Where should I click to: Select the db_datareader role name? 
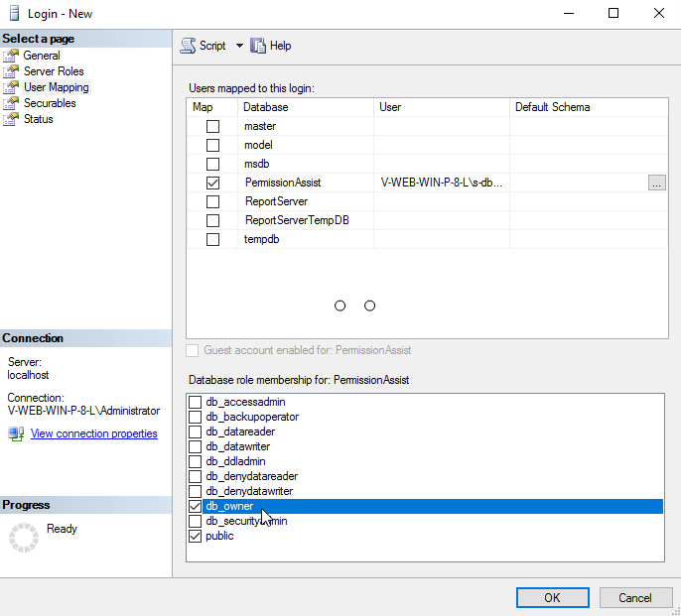(240, 431)
